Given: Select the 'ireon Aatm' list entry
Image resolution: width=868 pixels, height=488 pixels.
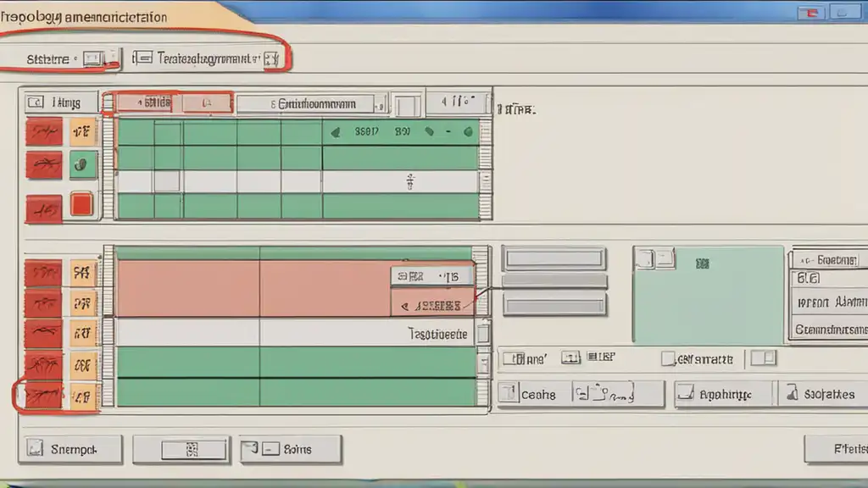Looking at the screenshot, I should pos(829,302).
